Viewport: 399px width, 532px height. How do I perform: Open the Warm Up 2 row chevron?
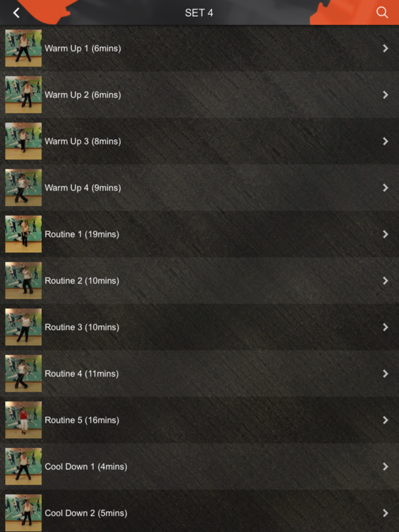pyautogui.click(x=385, y=95)
